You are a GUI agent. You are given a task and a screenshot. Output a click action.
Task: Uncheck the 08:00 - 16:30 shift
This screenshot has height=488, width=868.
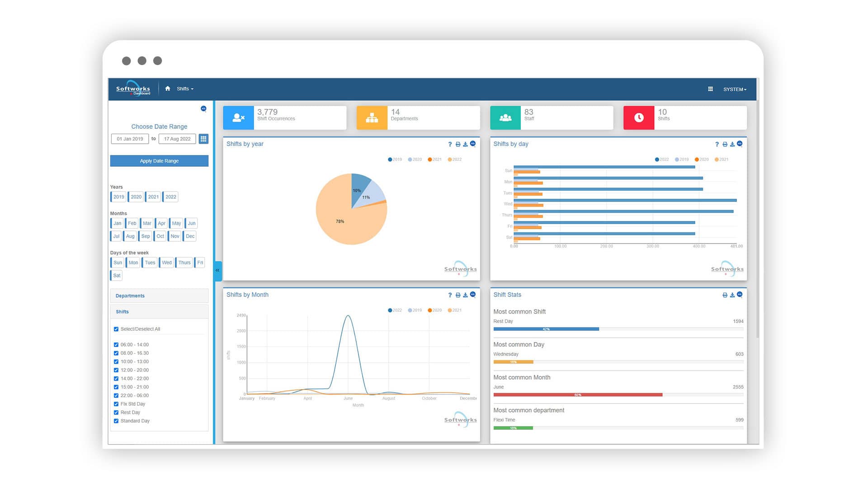click(x=116, y=353)
